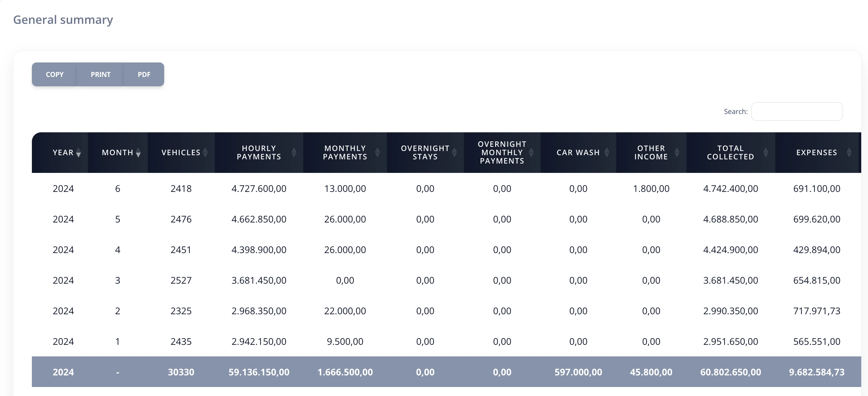This screenshot has height=396, width=868.
Task: Print the summary with PRINT button
Action: point(100,74)
